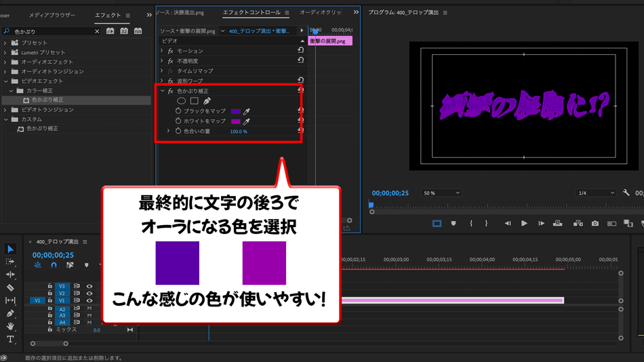Reset the Motion effect parameters

[x=300, y=51]
